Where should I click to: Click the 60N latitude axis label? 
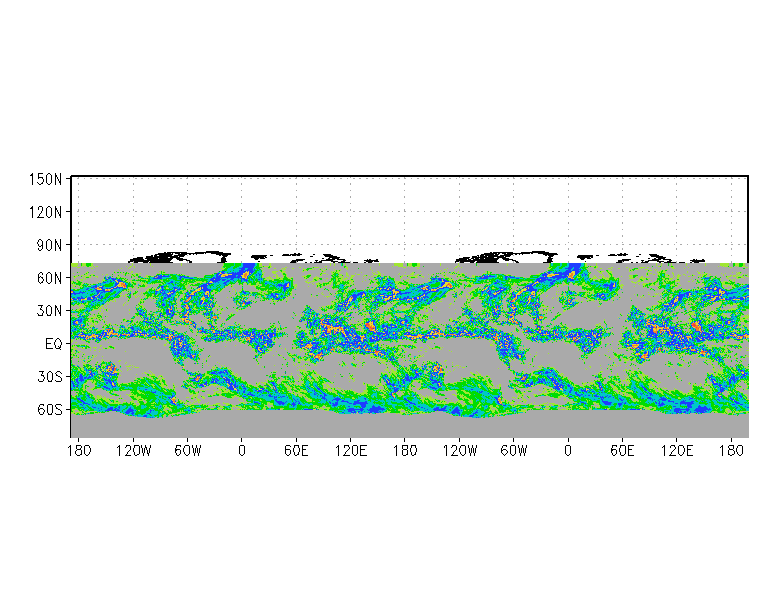(x=49, y=278)
